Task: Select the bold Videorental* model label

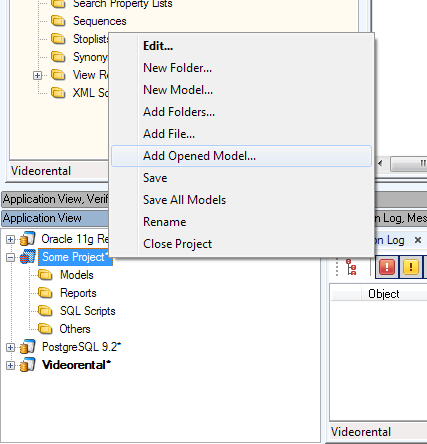Action: tap(76, 365)
